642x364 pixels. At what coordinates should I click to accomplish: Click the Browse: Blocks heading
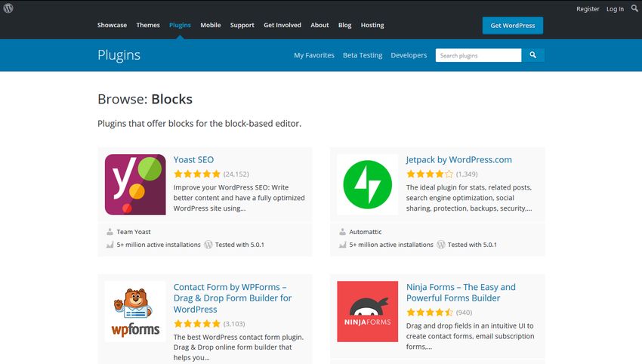[145, 99]
